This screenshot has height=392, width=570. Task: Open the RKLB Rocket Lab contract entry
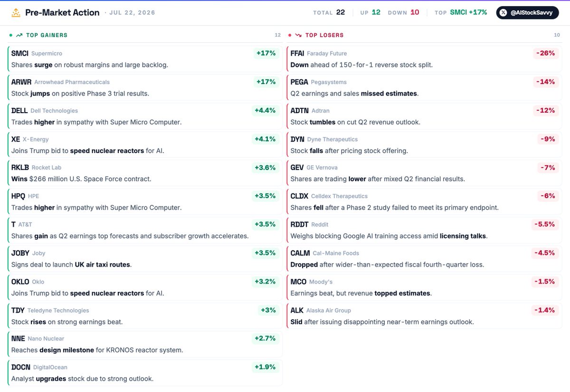(x=145, y=173)
